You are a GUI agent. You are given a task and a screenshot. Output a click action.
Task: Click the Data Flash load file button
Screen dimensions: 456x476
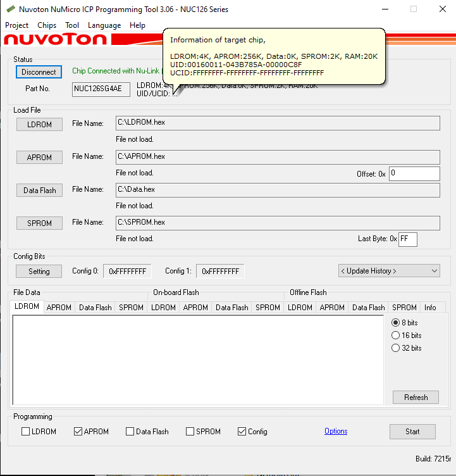[39, 191]
